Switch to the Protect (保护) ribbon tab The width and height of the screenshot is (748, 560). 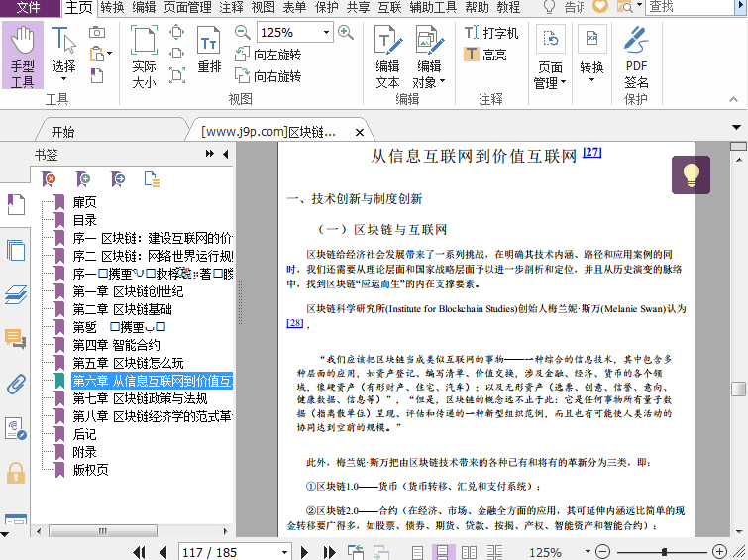click(x=327, y=7)
